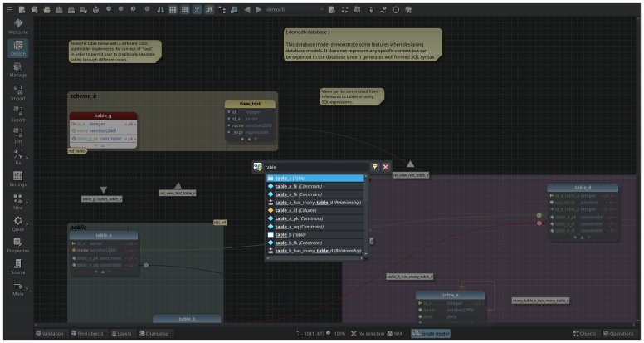Select table_a_pk (Constraint) result
The height and width of the screenshot is (343, 644).
[315, 218]
